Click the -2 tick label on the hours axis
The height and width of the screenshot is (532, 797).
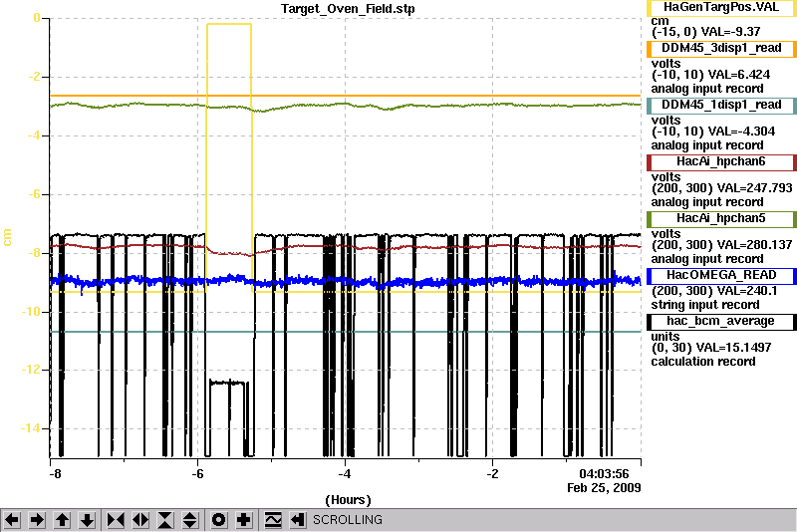tap(492, 474)
